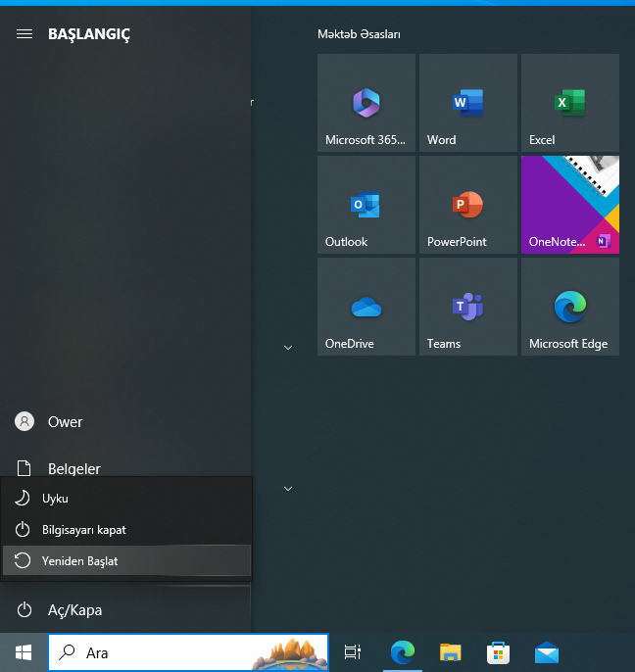Click the upper chevron beside OneDrive tile

(288, 348)
